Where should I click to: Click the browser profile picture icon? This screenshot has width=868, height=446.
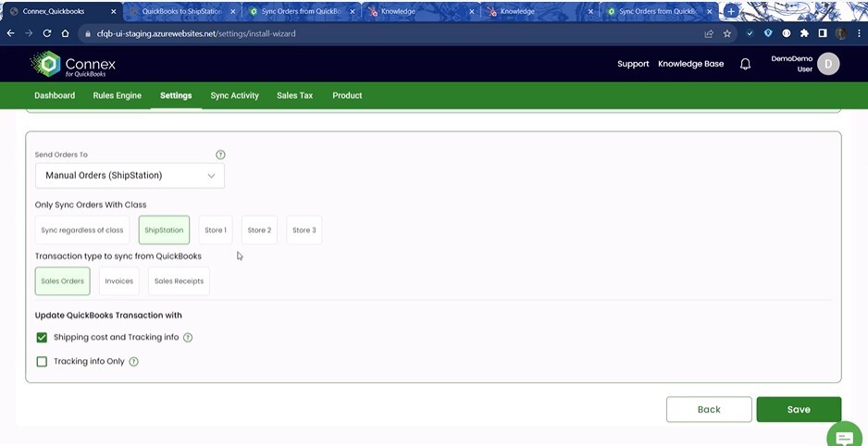pyautogui.click(x=841, y=33)
